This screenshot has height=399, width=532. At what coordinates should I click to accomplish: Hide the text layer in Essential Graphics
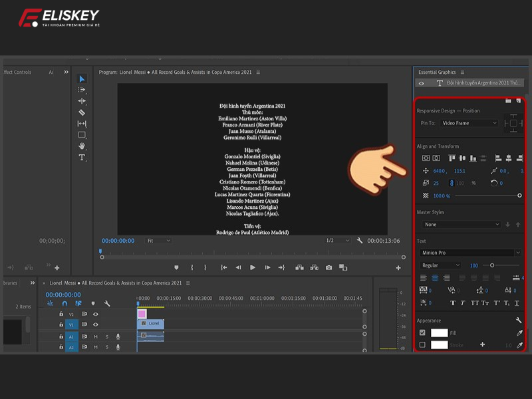point(422,83)
